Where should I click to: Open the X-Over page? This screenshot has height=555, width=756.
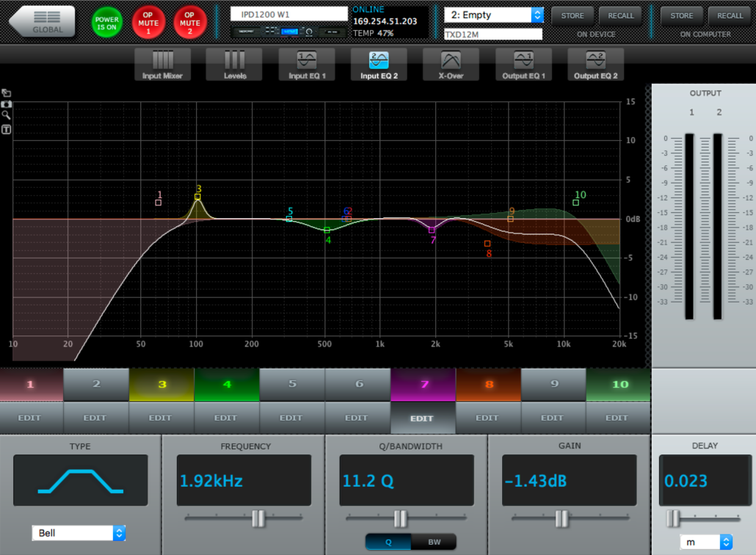tap(451, 65)
